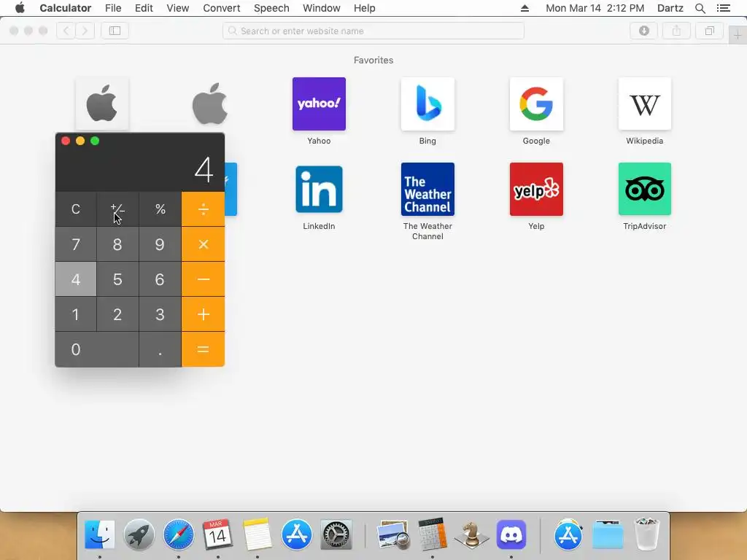Show all tabs overview in Safari
This screenshot has height=560, width=747.
[x=709, y=31]
